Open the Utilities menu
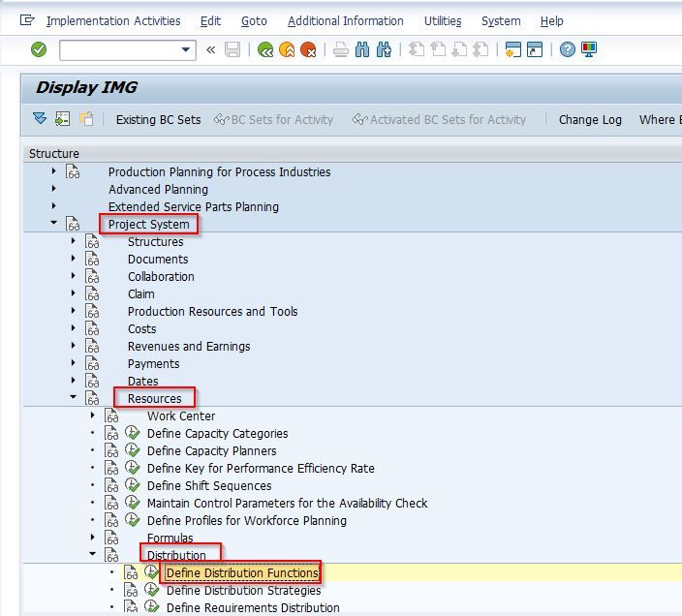This screenshot has height=616, width=682. 443,21
